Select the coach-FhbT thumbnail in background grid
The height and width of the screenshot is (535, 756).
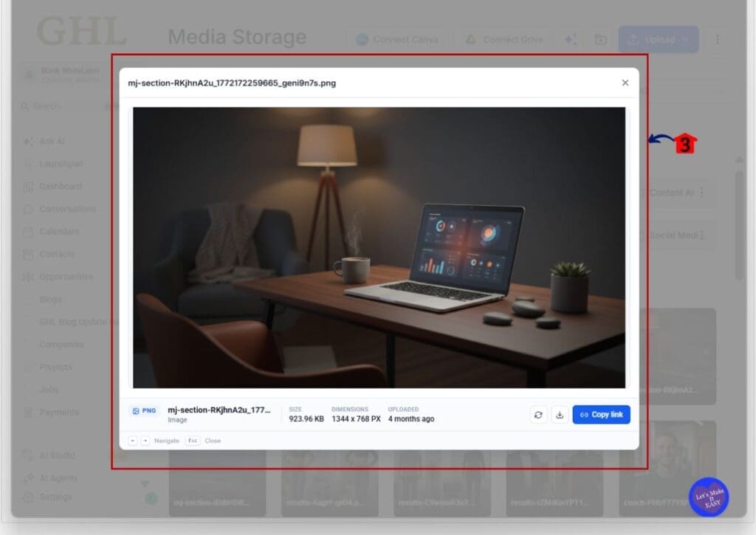[x=667, y=469]
